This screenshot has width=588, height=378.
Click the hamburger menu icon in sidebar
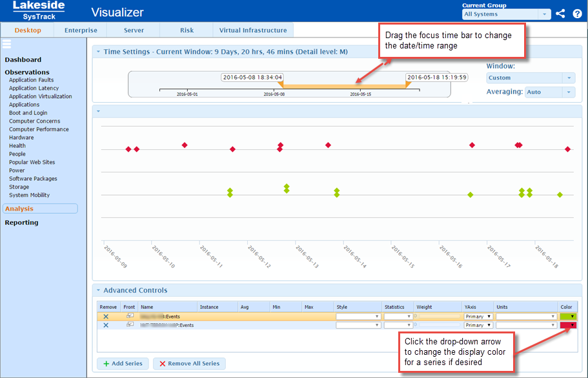[x=6, y=44]
